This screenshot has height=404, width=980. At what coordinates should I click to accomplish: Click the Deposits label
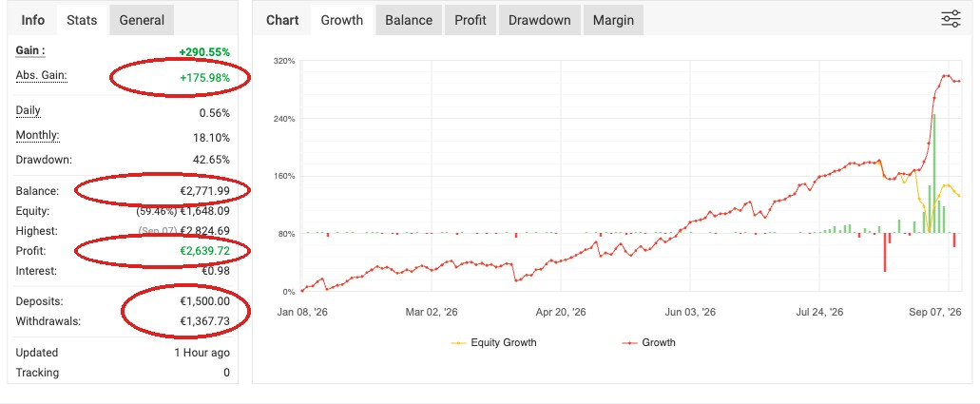click(x=39, y=301)
